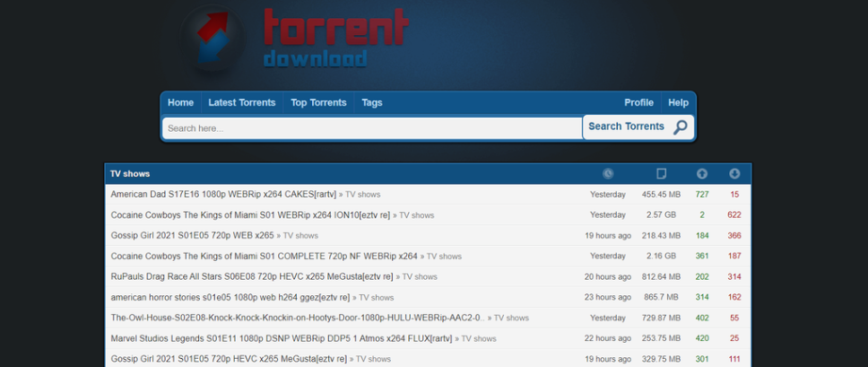868x367 pixels.
Task: Open the Tags page
Action: coord(372,103)
